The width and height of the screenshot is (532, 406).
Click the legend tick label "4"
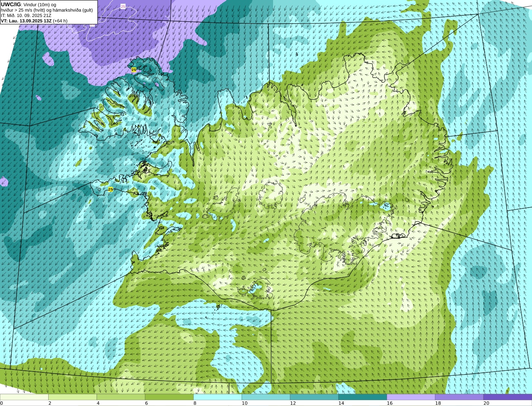point(98,403)
